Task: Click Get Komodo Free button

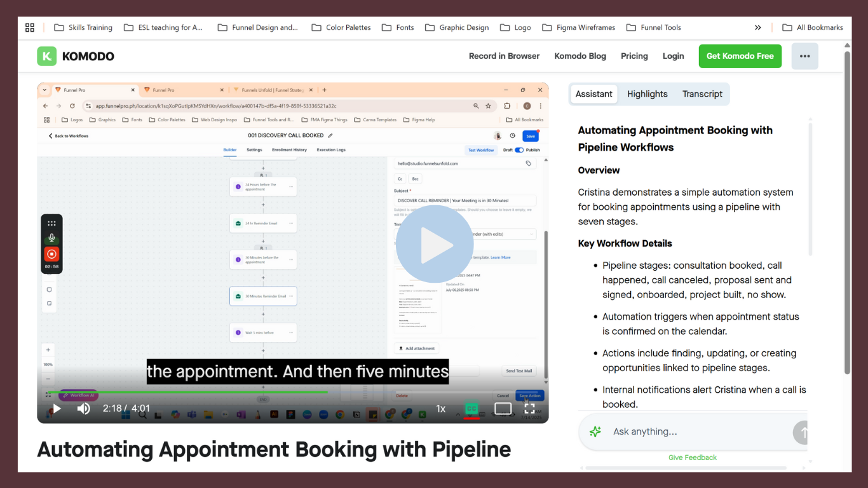Action: [x=740, y=56]
